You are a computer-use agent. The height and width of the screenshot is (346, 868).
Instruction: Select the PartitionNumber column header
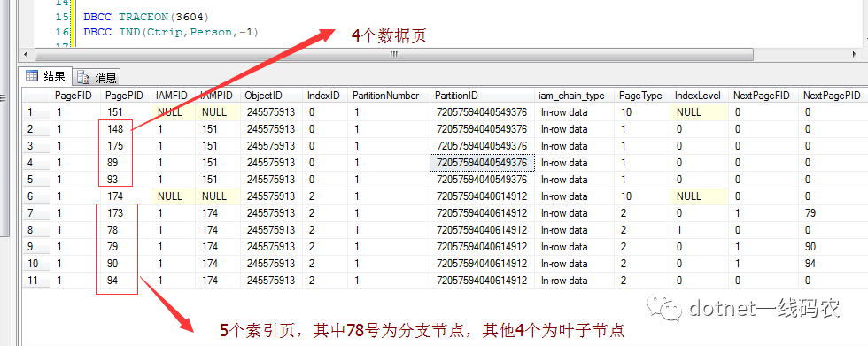(x=389, y=96)
